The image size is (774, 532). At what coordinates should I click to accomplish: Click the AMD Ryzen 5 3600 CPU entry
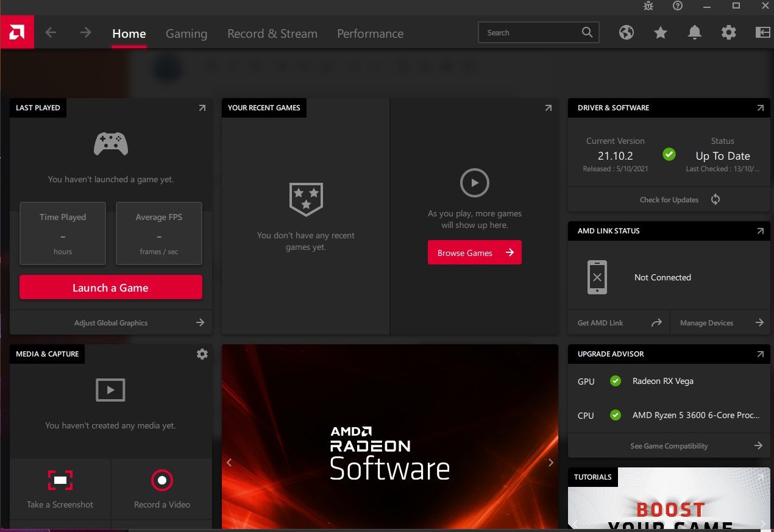[696, 415]
